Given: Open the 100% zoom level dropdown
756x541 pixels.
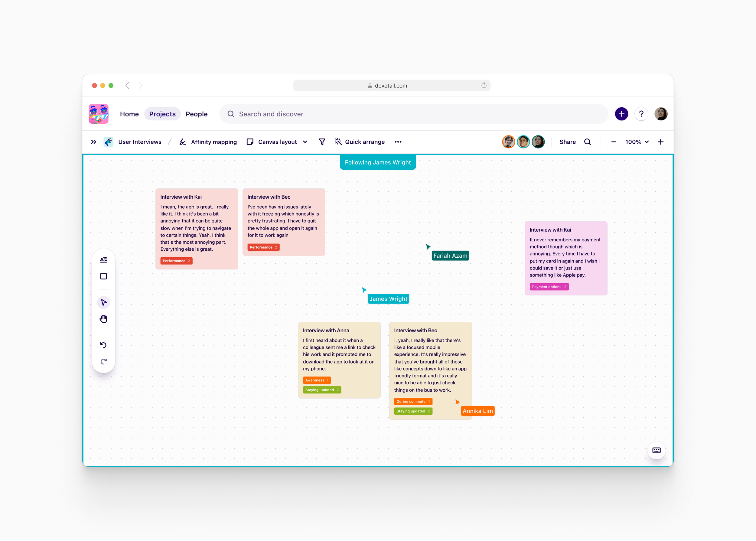Looking at the screenshot, I should tap(637, 142).
